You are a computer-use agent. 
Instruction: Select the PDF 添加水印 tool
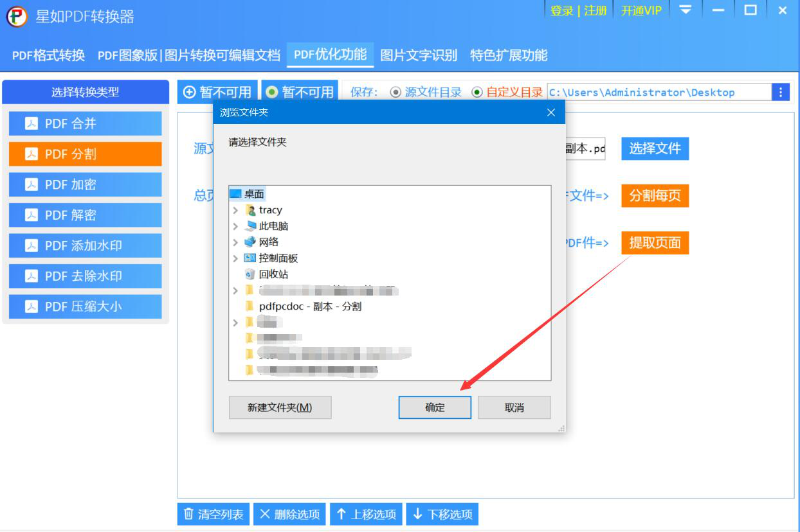click(x=84, y=245)
